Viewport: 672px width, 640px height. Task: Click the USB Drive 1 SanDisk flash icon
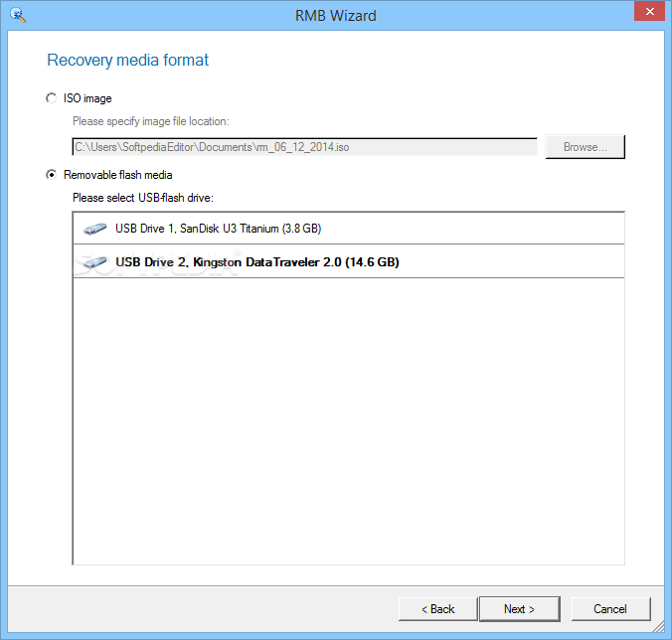click(x=94, y=229)
